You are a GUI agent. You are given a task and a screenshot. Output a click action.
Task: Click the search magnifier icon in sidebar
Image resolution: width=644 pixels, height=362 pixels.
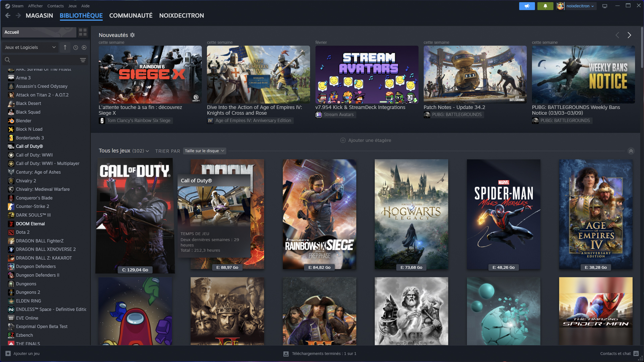(x=7, y=60)
